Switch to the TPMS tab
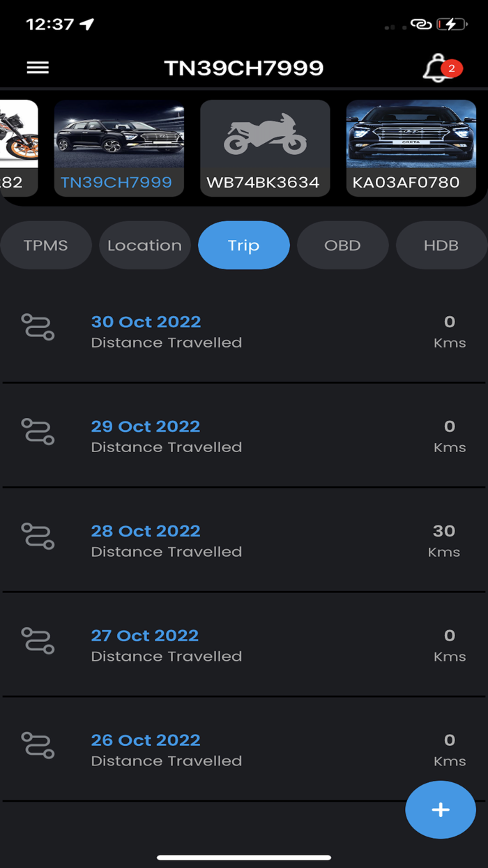Image resolution: width=488 pixels, height=868 pixels. point(45,245)
